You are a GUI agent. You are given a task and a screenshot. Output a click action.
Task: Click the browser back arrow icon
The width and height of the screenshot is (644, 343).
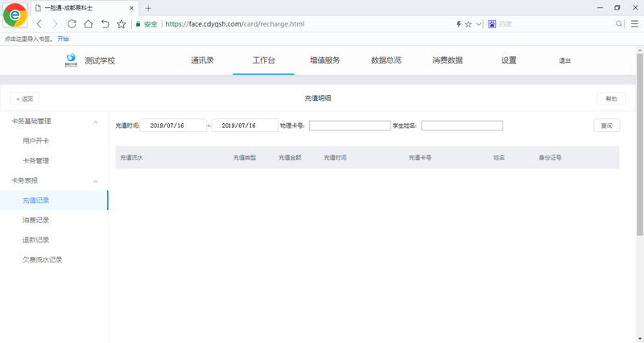pos(39,24)
